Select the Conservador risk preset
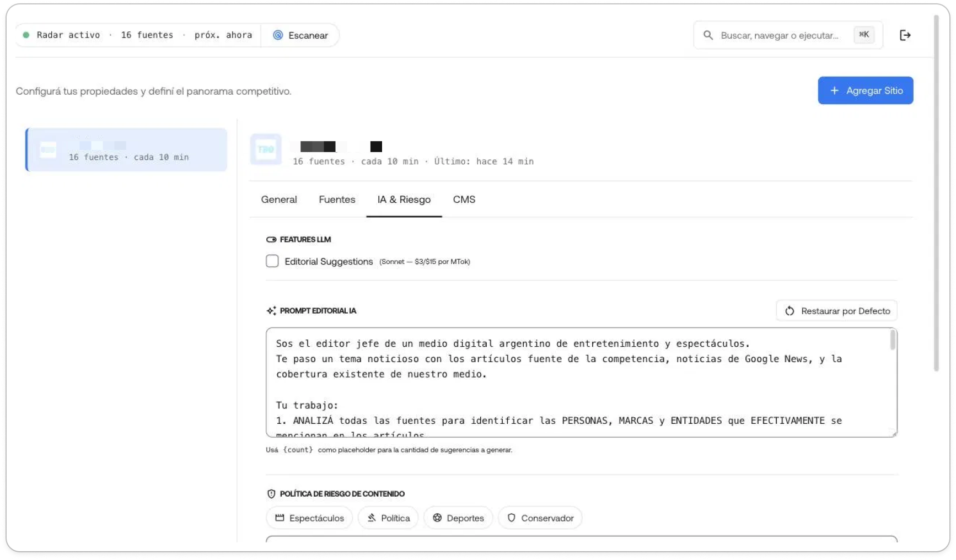The width and height of the screenshot is (956, 560). coord(540,518)
